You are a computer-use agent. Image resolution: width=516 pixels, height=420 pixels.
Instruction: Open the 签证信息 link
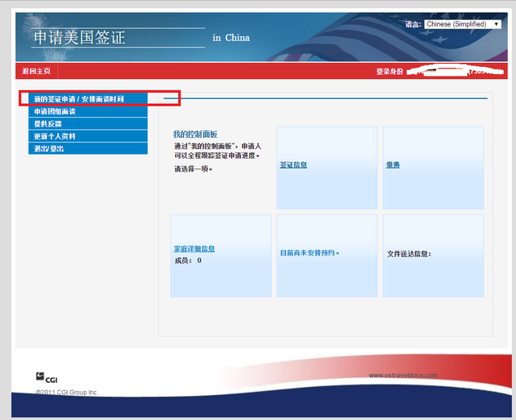click(x=293, y=165)
